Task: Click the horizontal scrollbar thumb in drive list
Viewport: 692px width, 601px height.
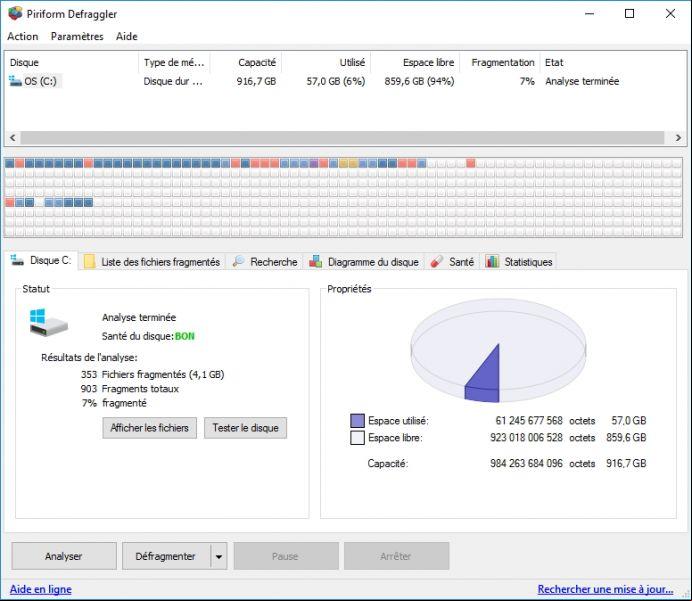Action: (x=342, y=138)
